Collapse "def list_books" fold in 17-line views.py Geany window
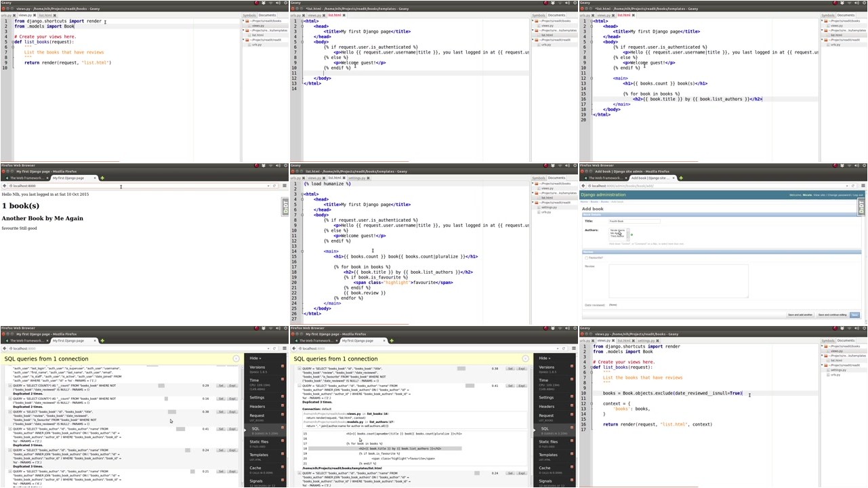Screen dimensions: 868x488 tap(591, 367)
